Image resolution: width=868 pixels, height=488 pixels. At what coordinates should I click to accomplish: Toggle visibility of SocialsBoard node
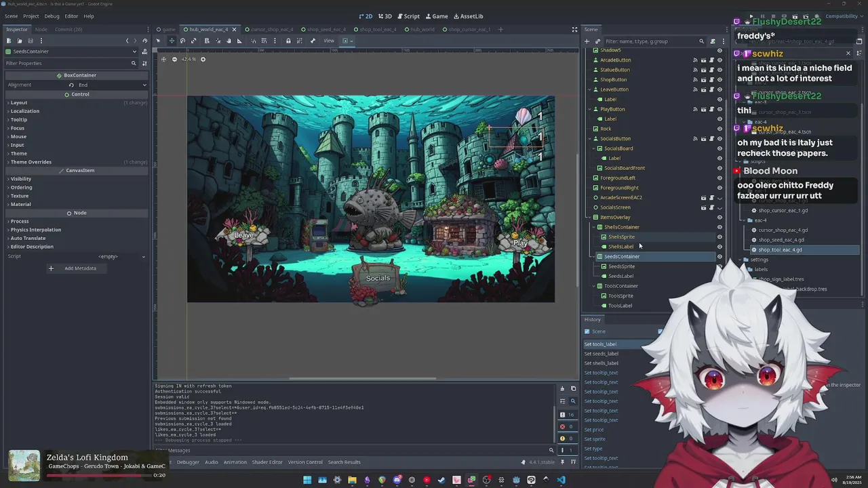click(x=719, y=148)
